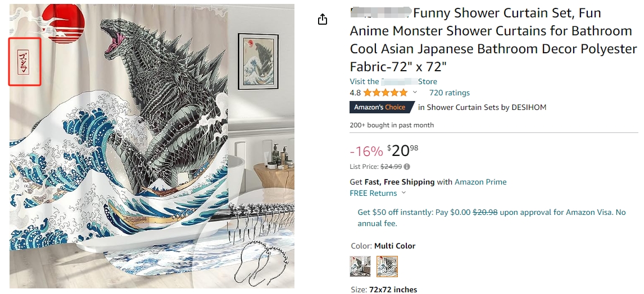Click the share icon above the title
Image resolution: width=644 pixels, height=294 pixels.
point(323,20)
